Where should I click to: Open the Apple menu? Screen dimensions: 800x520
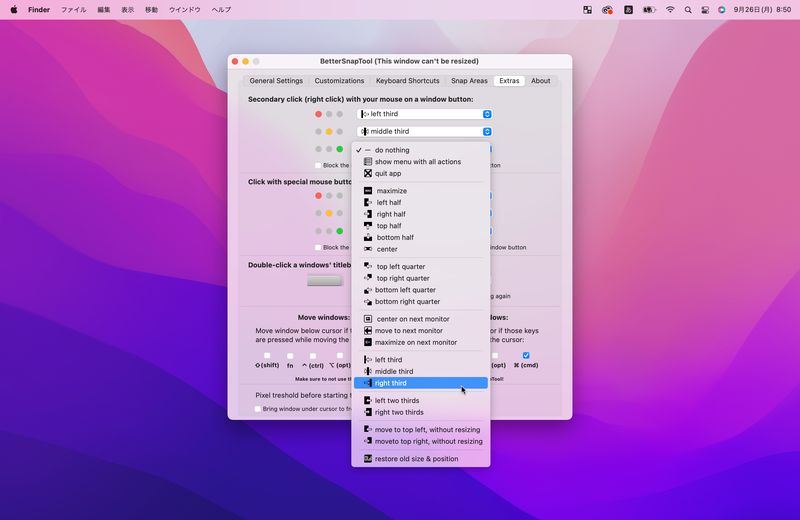(14, 10)
